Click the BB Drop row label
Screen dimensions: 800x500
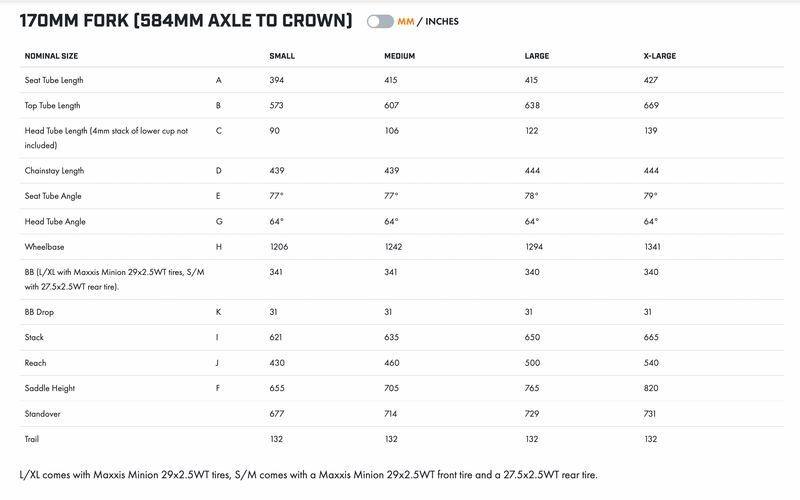click(41, 312)
